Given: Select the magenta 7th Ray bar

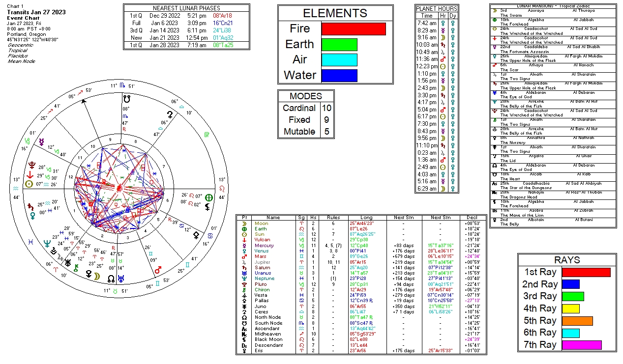Looking at the screenshot, I should point(582,345).
